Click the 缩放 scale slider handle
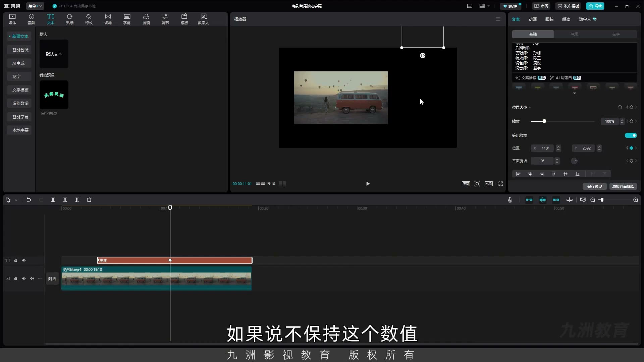 [x=544, y=121]
